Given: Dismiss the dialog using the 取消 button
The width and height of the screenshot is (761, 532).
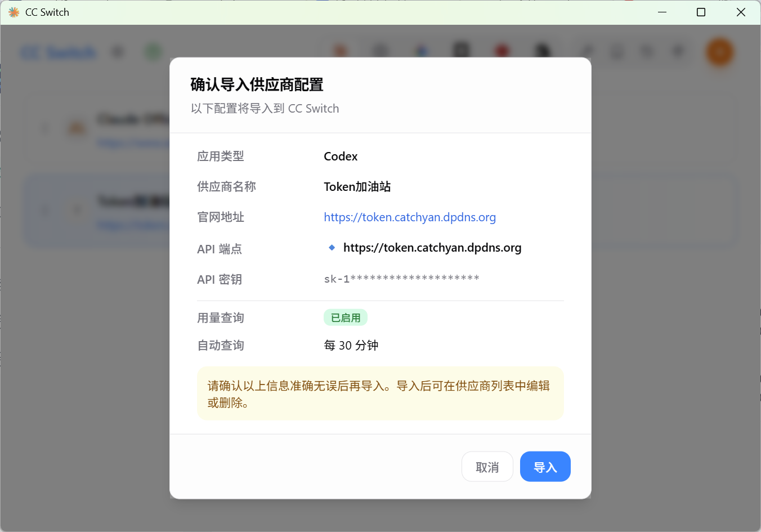Looking at the screenshot, I should coord(487,466).
